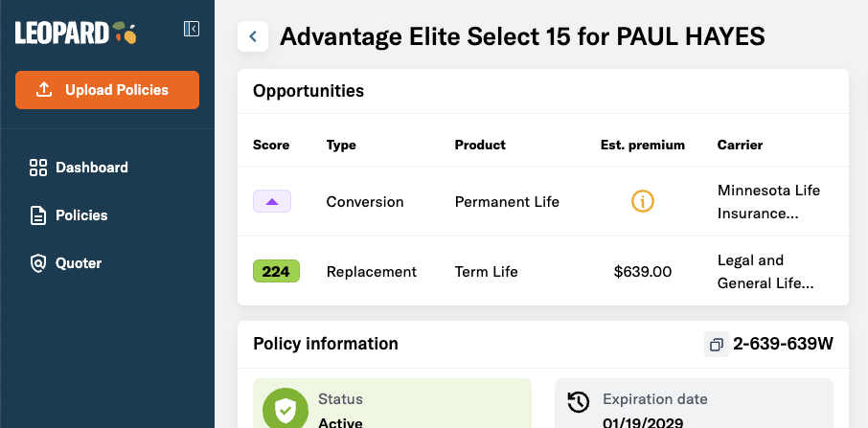
Task: Go back using the chevron button
Action: tap(253, 36)
